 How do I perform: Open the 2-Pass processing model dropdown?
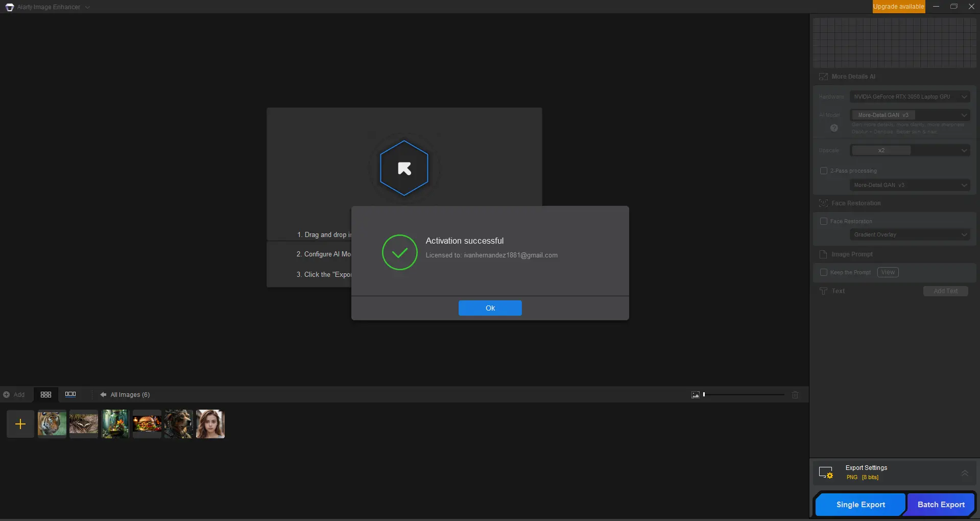pos(910,185)
